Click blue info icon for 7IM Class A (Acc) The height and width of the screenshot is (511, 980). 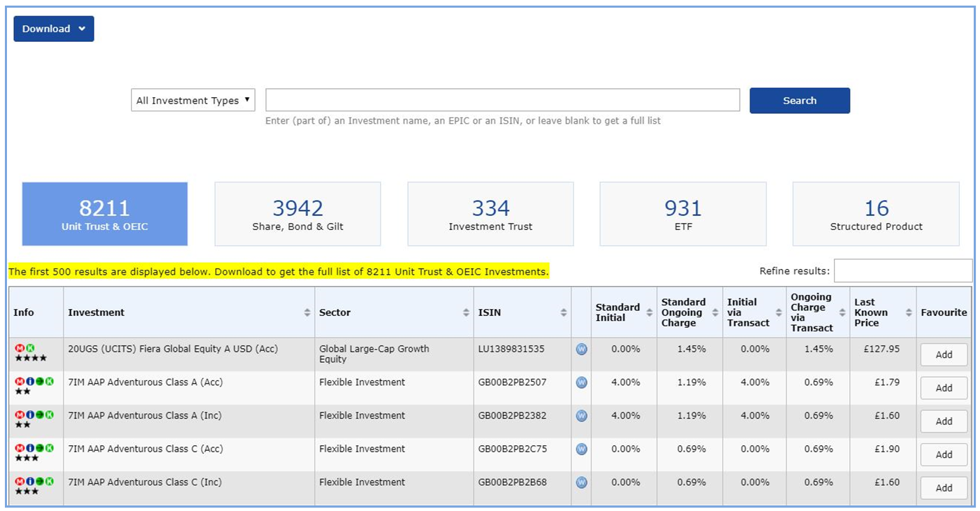coord(30,382)
